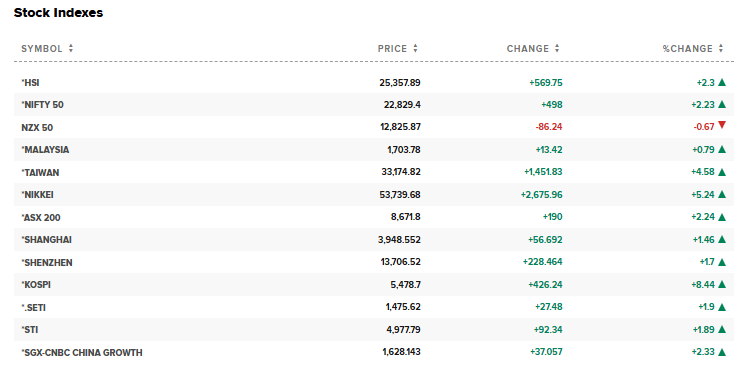Viewport: 742px width, 383px height.
Task: Select KOSPI price 5,478.7
Action: pyautogui.click(x=406, y=285)
